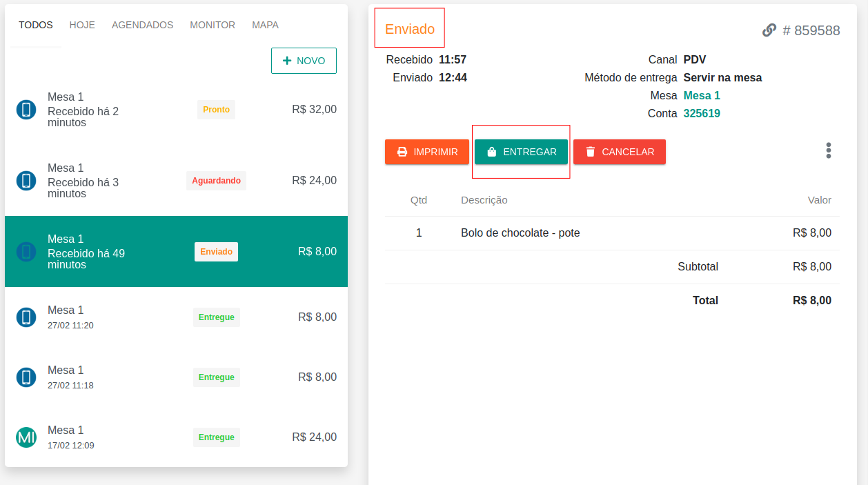The width and height of the screenshot is (868, 485).
Task: Open the AGENDADOS tab
Action: point(142,25)
